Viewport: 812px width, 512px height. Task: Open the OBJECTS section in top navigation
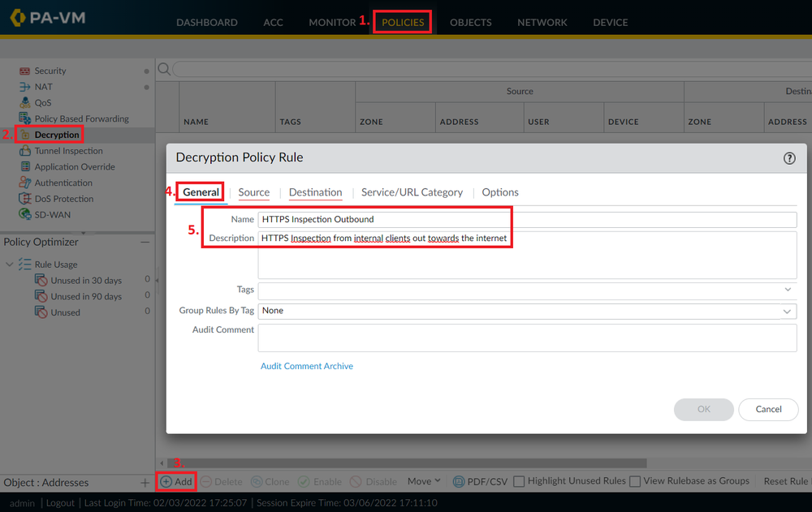(470, 22)
